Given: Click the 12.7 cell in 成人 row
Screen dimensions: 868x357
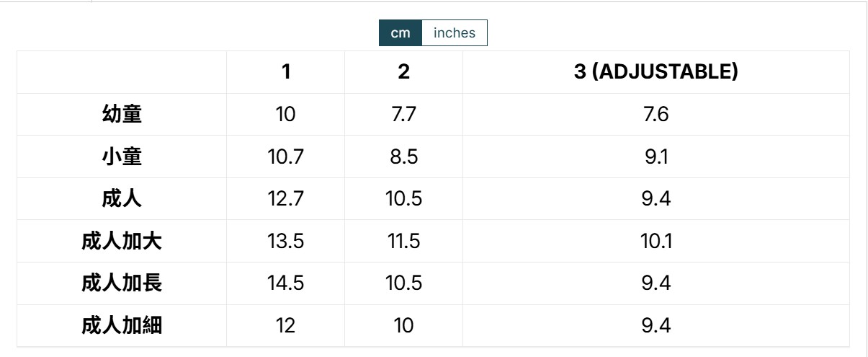Looking at the screenshot, I should pyautogui.click(x=286, y=199).
